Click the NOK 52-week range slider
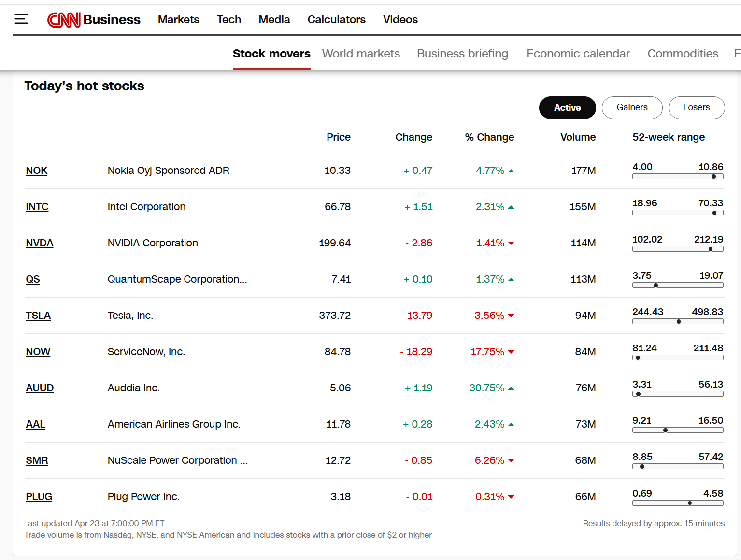 [677, 177]
